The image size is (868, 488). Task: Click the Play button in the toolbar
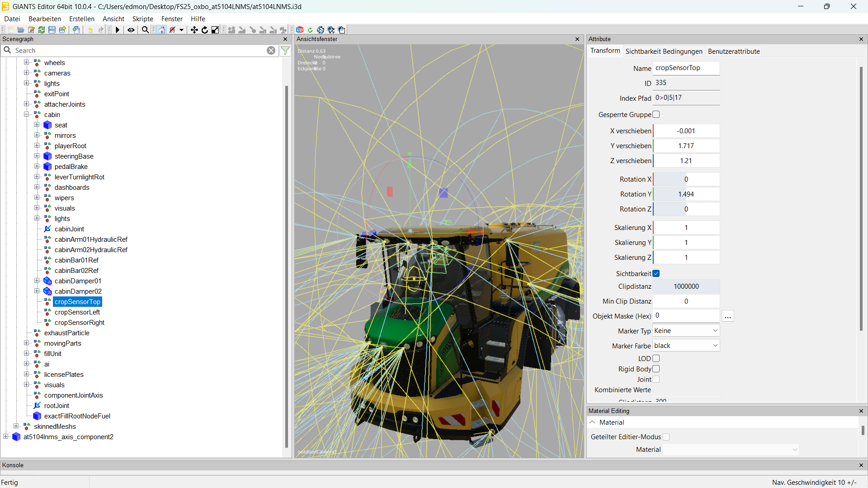pos(118,30)
